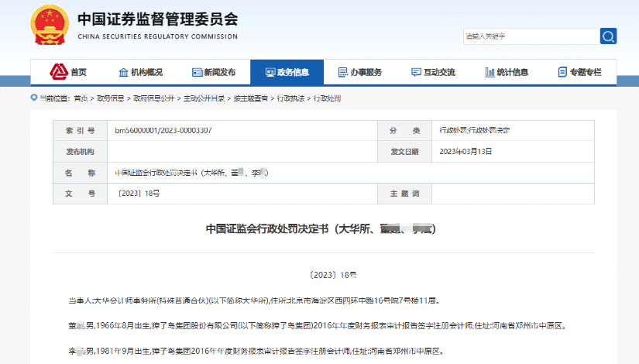Click the 名称 row title text
The height and width of the screenshot is (364, 639).
click(191, 173)
